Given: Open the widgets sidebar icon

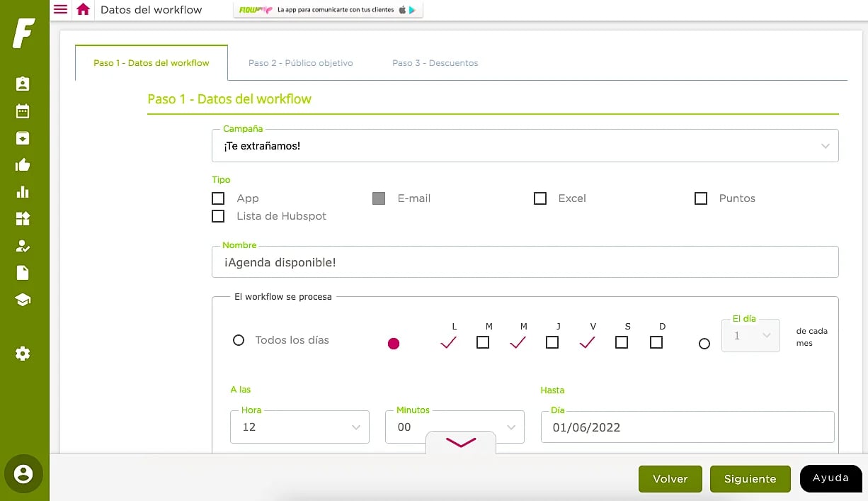Looking at the screenshot, I should [x=23, y=219].
